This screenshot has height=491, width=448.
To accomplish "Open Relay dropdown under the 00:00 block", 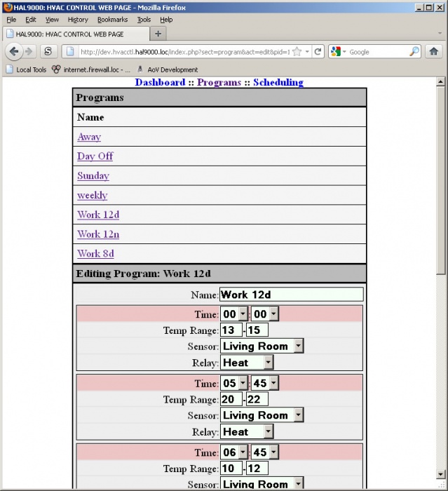I will (247, 363).
